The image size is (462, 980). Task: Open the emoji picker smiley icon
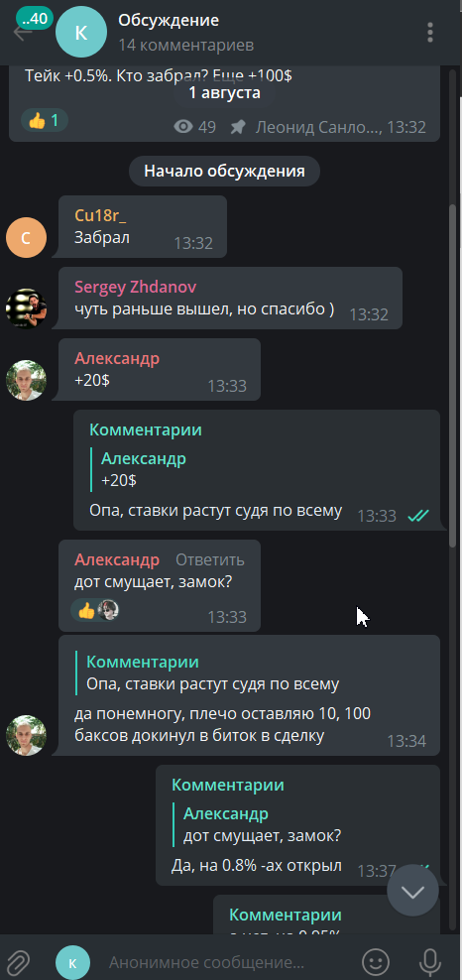[376, 962]
